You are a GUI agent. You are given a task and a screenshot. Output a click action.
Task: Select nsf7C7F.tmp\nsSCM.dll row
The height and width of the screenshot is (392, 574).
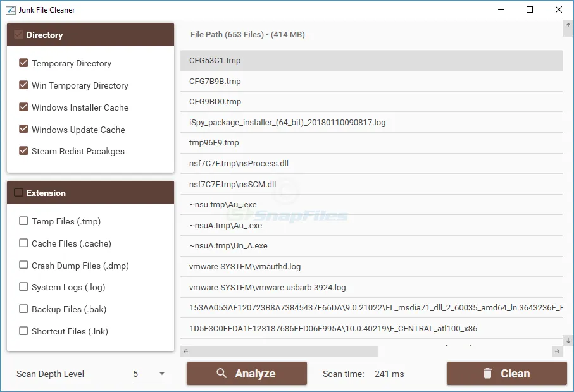(x=371, y=184)
